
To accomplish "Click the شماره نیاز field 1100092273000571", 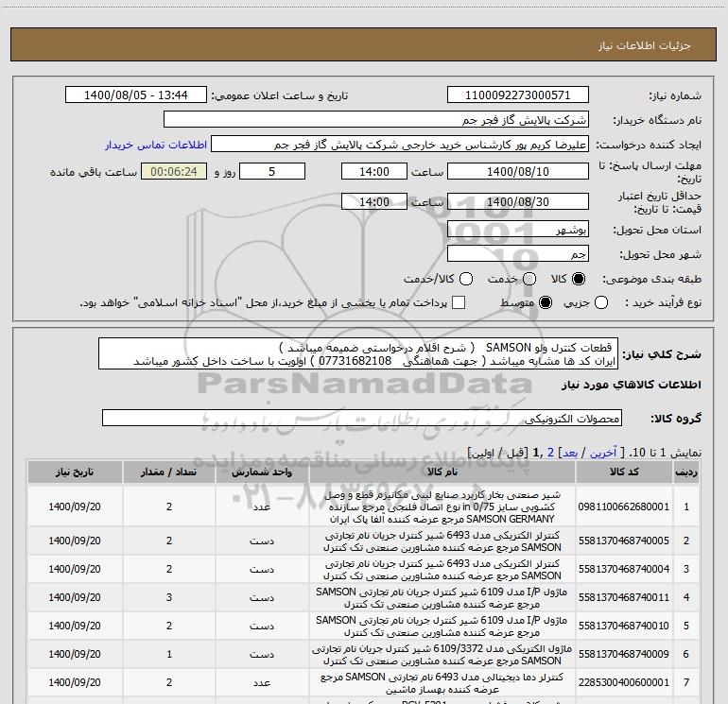I will click(x=518, y=94).
